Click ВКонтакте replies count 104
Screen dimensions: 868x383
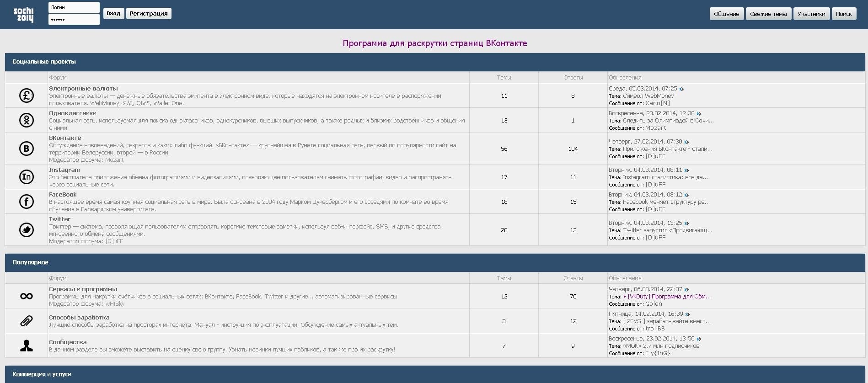[573, 149]
